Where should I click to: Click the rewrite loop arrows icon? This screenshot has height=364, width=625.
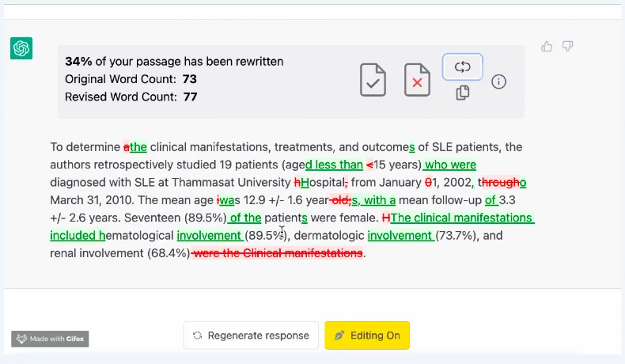pyautogui.click(x=463, y=67)
